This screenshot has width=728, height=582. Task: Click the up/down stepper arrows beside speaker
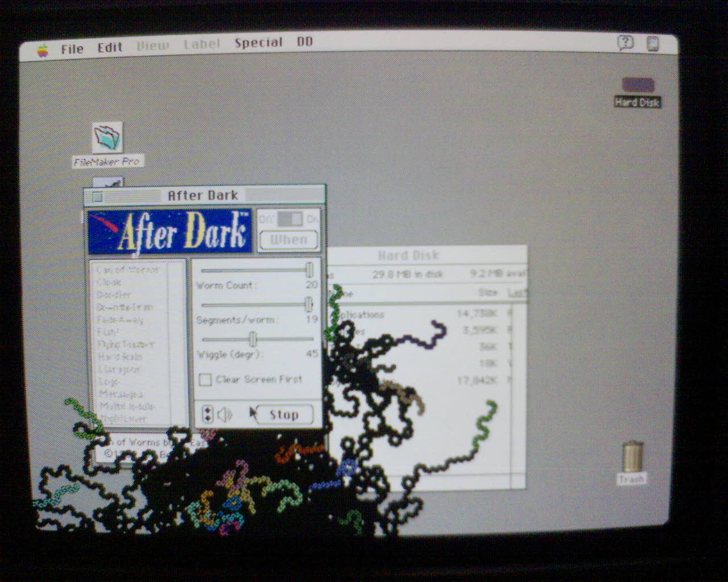208,414
